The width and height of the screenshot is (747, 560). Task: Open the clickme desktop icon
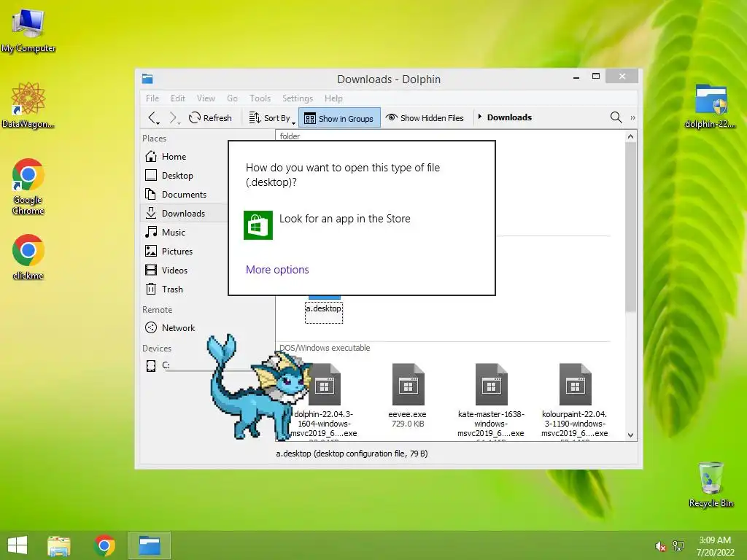(28, 256)
